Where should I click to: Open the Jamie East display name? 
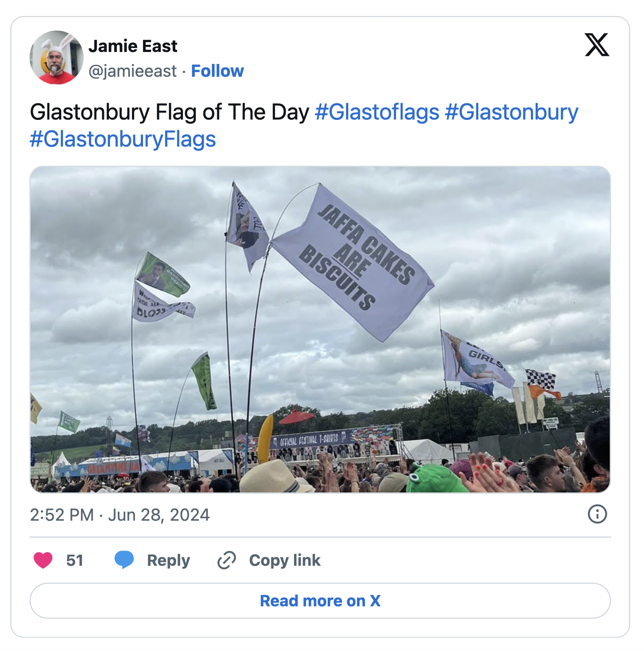[133, 46]
